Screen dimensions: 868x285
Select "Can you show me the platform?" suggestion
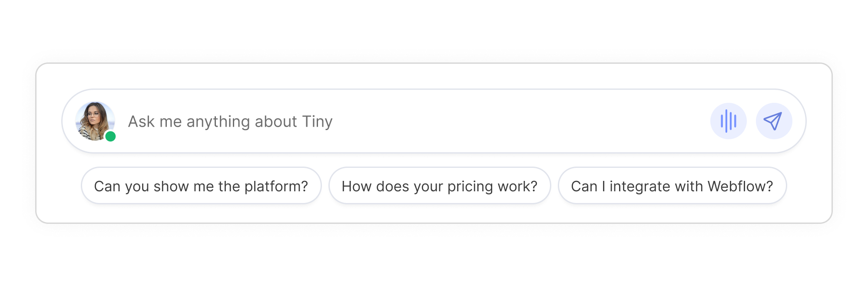point(201,186)
